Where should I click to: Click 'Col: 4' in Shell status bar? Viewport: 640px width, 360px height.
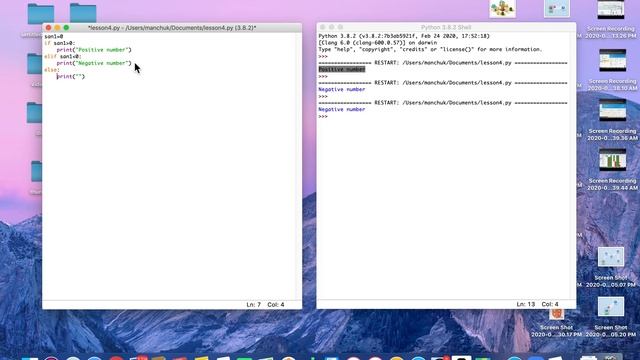click(x=550, y=304)
